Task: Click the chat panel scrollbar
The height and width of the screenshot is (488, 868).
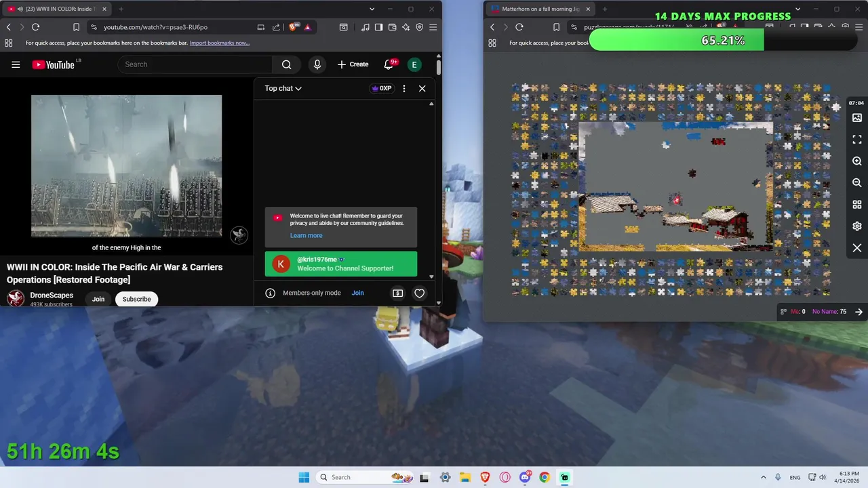Action: click(431, 190)
